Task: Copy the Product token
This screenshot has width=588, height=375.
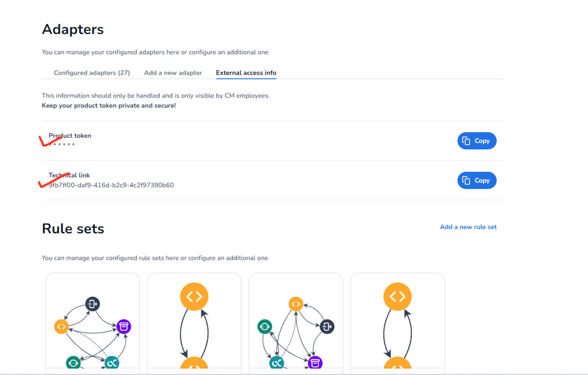Action: (x=477, y=141)
